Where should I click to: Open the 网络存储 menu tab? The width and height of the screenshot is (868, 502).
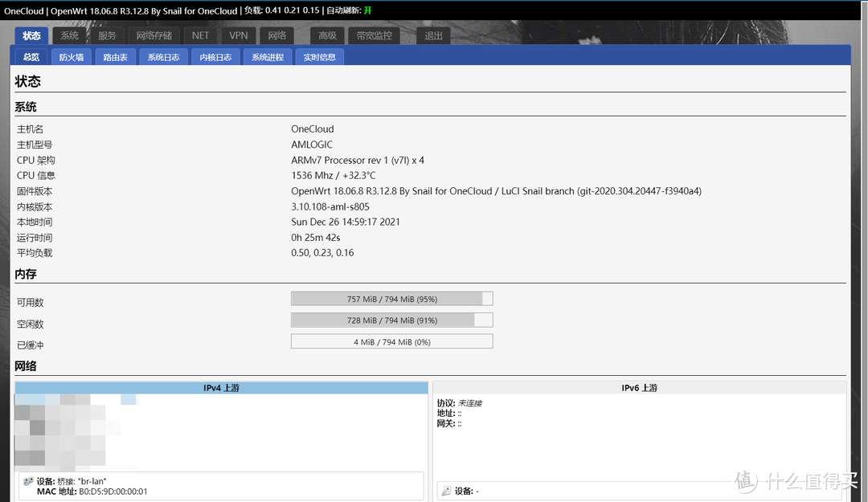(154, 35)
